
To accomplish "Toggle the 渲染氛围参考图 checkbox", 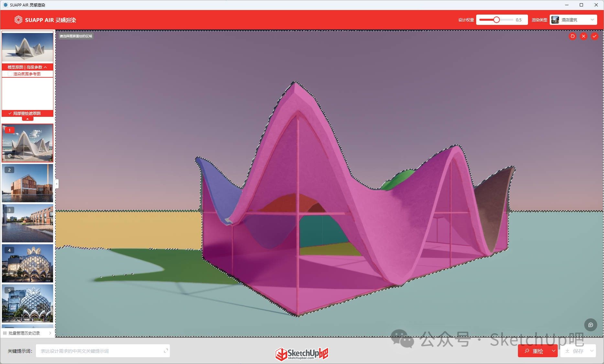I will pos(10,74).
